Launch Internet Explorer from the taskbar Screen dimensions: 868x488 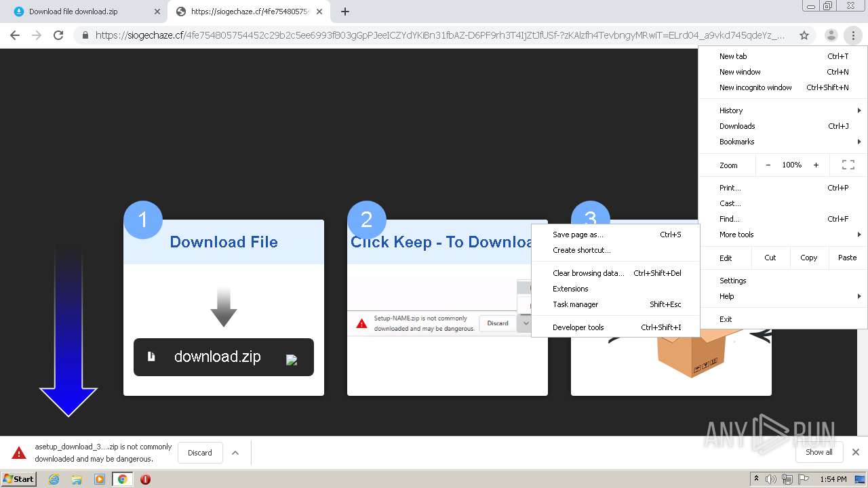[54, 479]
